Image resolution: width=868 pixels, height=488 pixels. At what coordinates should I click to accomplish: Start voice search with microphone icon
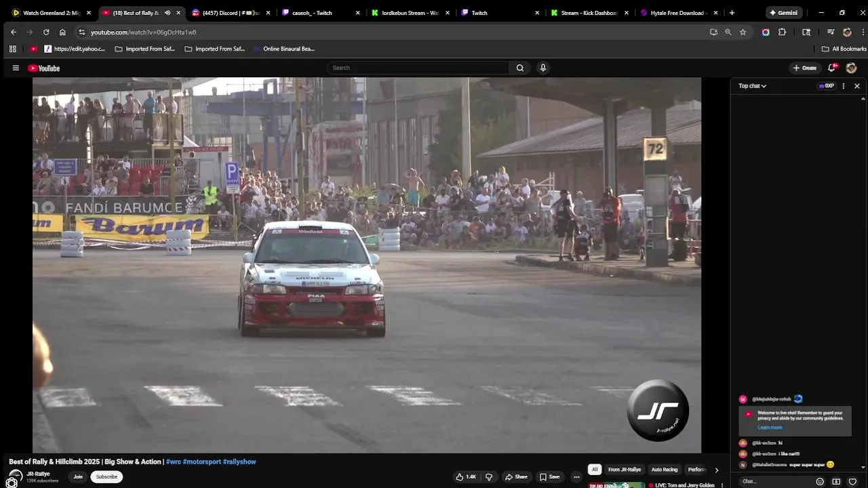click(x=542, y=68)
